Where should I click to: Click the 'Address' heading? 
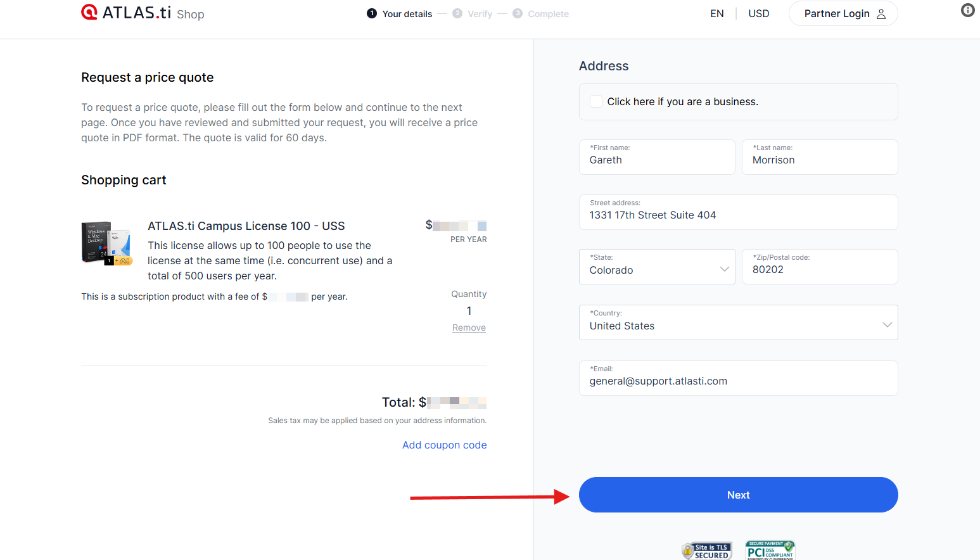click(x=604, y=66)
